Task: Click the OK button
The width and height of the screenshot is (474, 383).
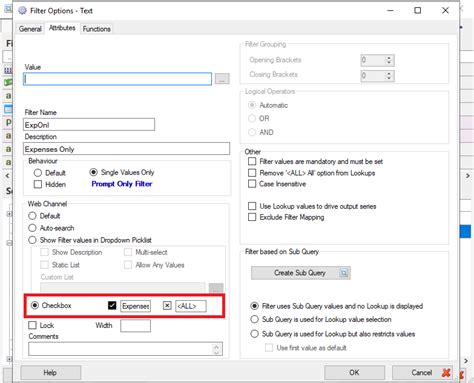Action: point(354,373)
